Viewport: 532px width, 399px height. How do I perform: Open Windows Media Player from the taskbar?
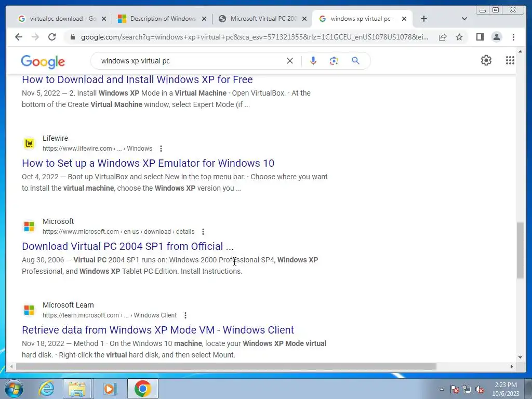pos(109,389)
